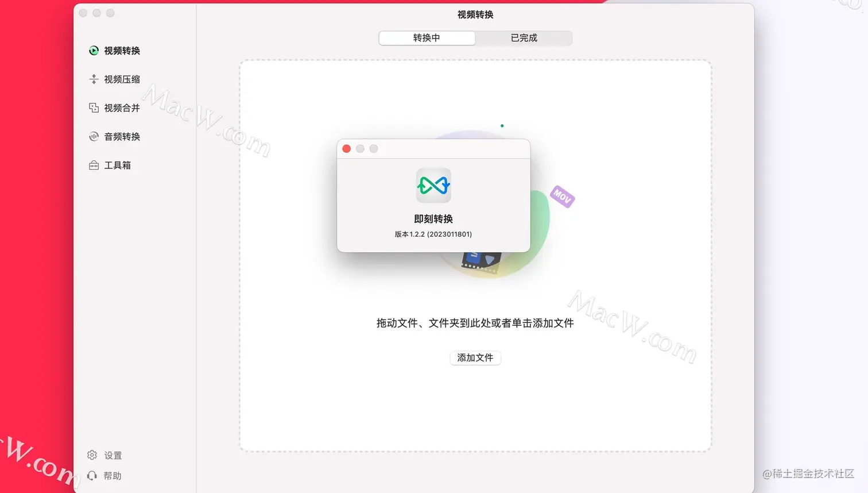This screenshot has width=868, height=493.
Task: Switch to the 已完成 tab
Action: coord(524,38)
